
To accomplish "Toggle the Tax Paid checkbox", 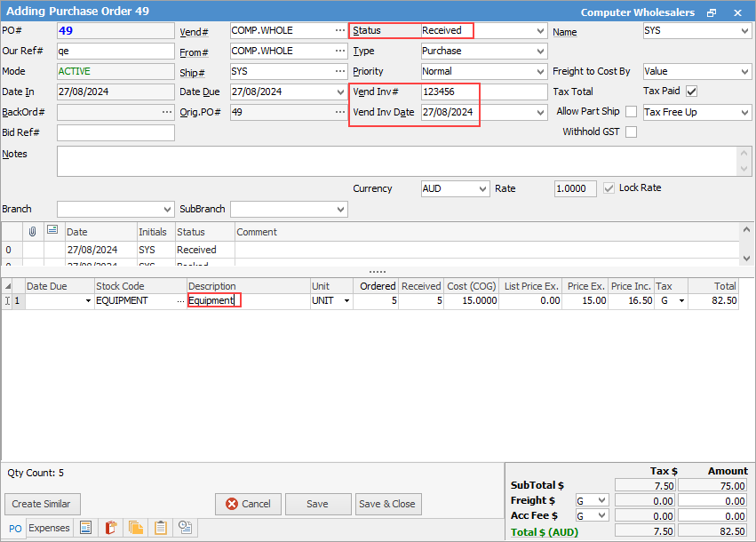I will 691,92.
